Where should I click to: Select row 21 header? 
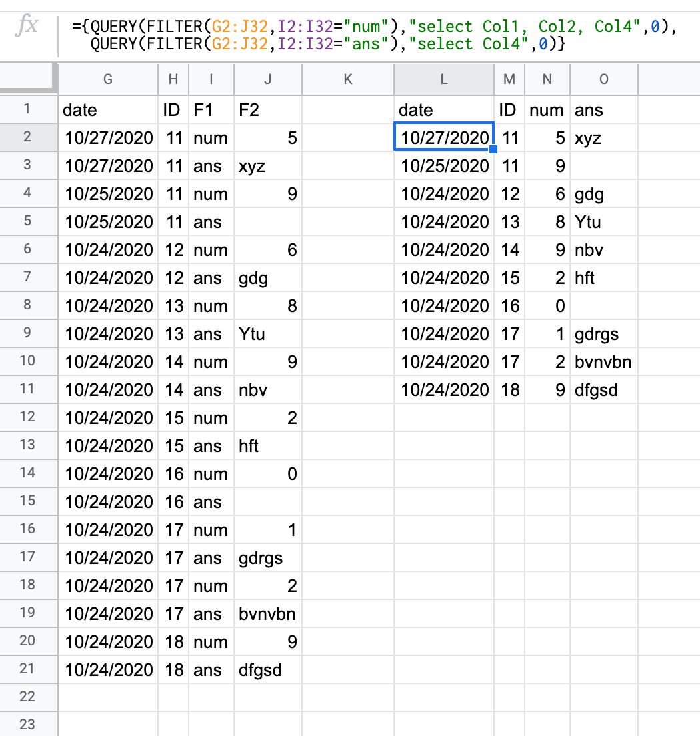(x=28, y=669)
